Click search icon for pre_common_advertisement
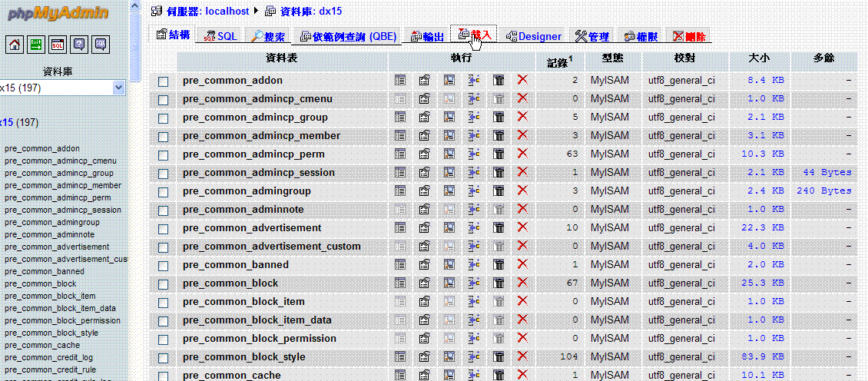Viewport: 868px width, 381px height. point(449,227)
